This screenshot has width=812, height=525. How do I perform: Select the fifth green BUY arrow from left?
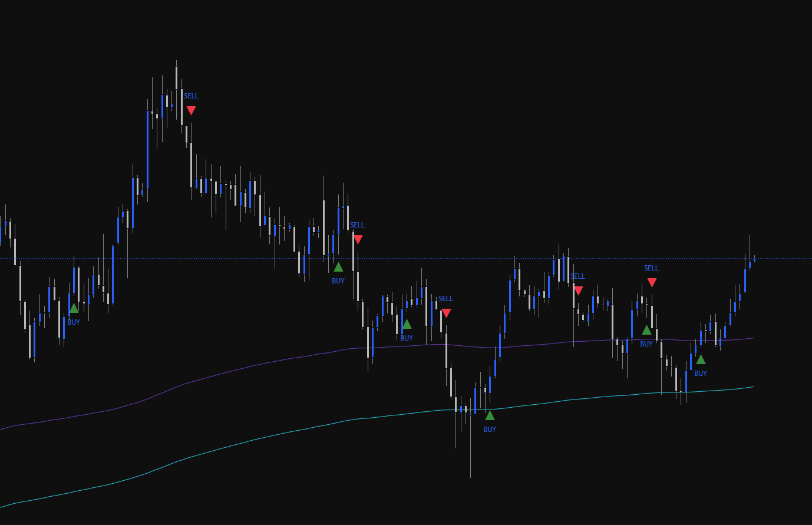[x=646, y=330]
